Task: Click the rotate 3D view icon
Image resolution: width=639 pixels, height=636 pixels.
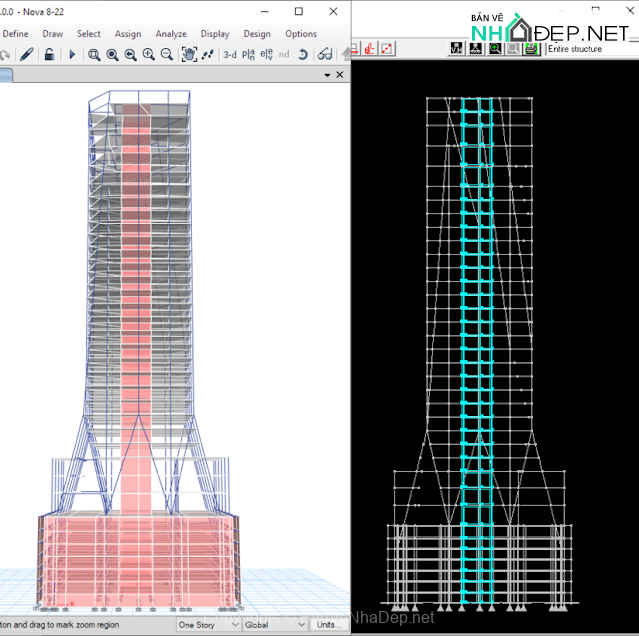Action: click(x=303, y=54)
